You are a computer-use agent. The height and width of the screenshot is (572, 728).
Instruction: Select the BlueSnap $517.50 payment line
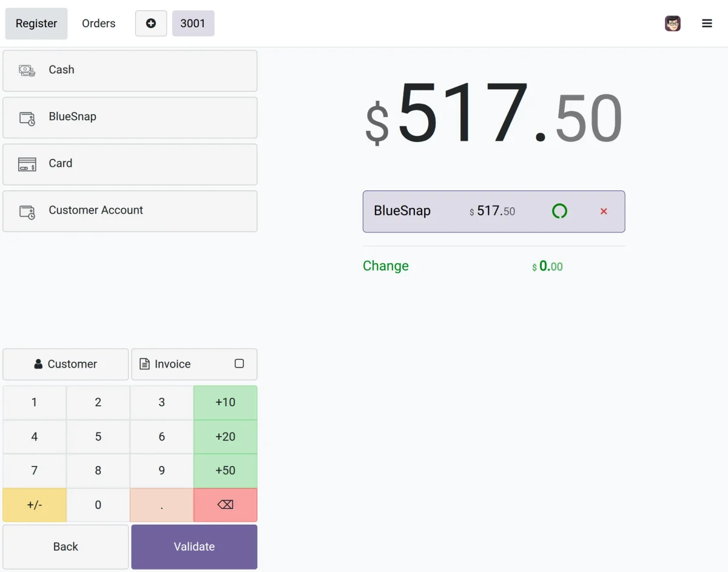[x=494, y=212]
